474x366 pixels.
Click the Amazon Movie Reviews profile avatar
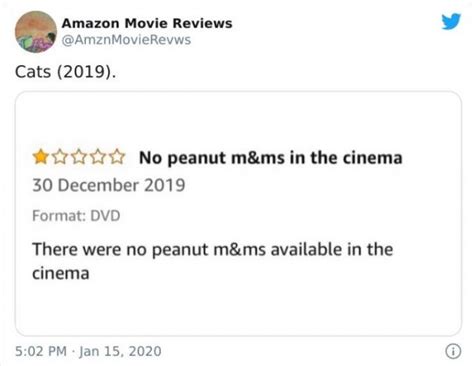pyautogui.click(x=36, y=32)
